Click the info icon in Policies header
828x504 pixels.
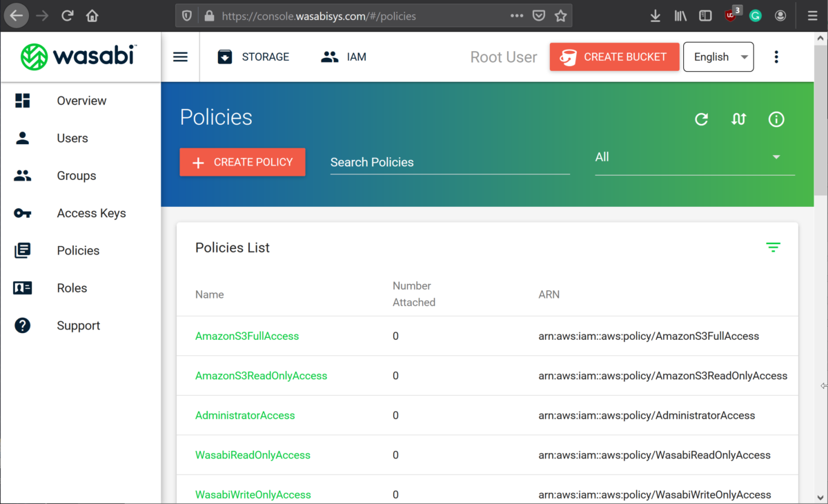[776, 119]
